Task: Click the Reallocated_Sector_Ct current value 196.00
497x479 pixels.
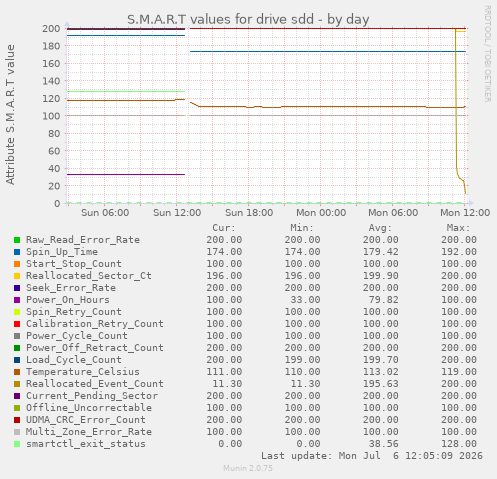Action: [x=224, y=276]
